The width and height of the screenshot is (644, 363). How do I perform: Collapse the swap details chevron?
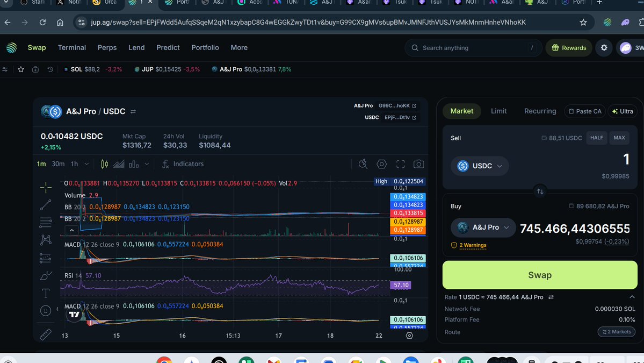coord(632,297)
